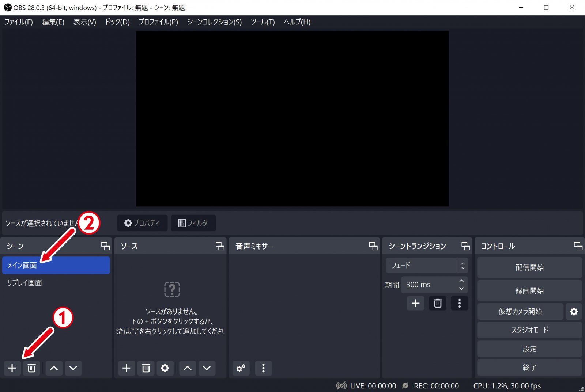This screenshot has height=392, width=585.
Task: Open transition properties three-dot menu
Action: coord(460,303)
